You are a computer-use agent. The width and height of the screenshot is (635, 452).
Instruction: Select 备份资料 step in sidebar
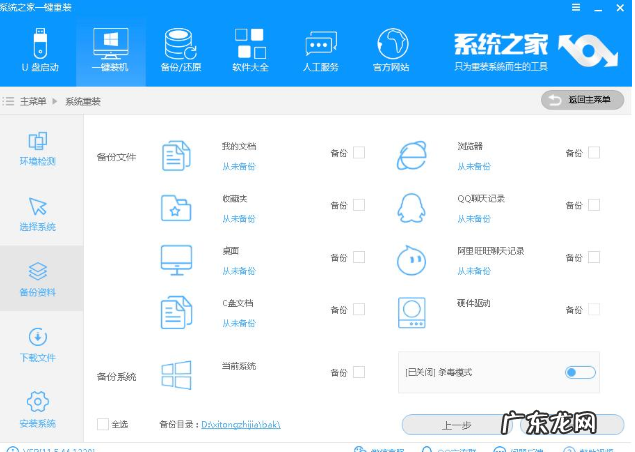38,279
